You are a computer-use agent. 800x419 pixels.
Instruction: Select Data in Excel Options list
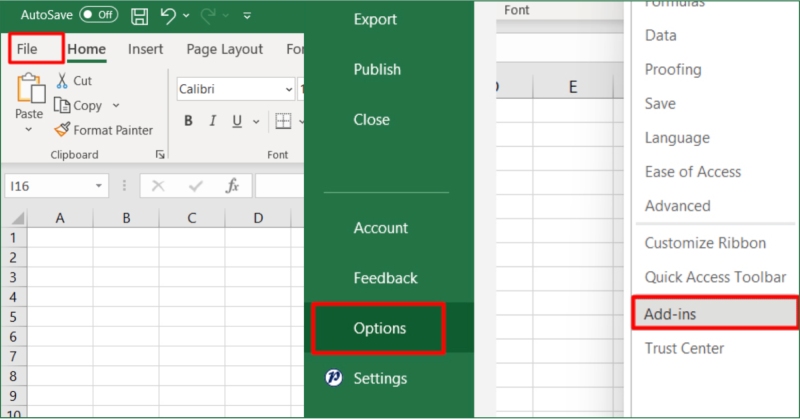[661, 35]
